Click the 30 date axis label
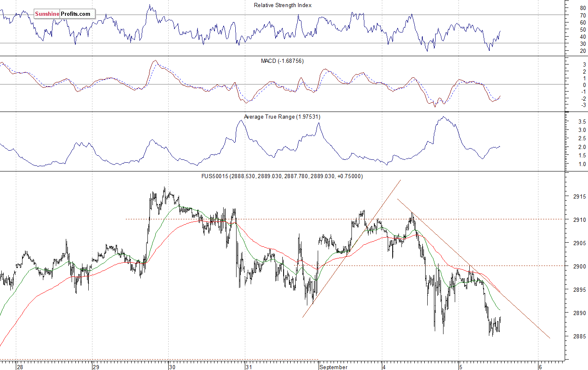Viewport: 588px width, 370px height. pos(172,367)
